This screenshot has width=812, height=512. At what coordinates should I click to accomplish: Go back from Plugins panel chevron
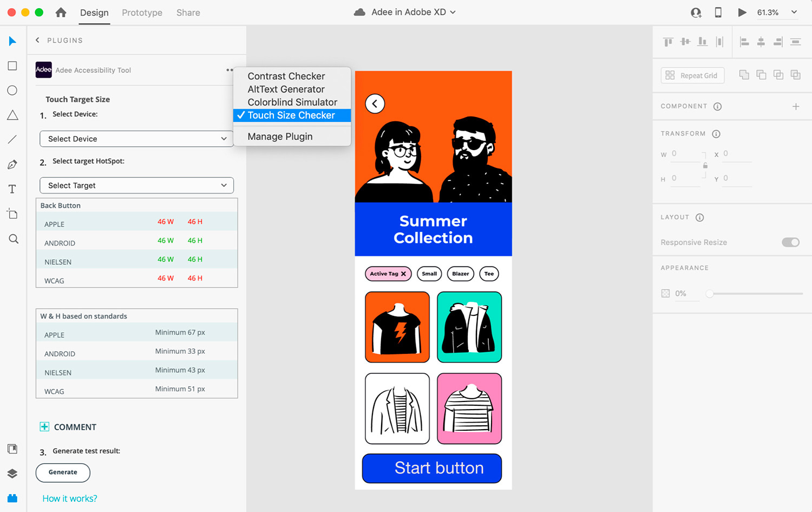(x=37, y=40)
